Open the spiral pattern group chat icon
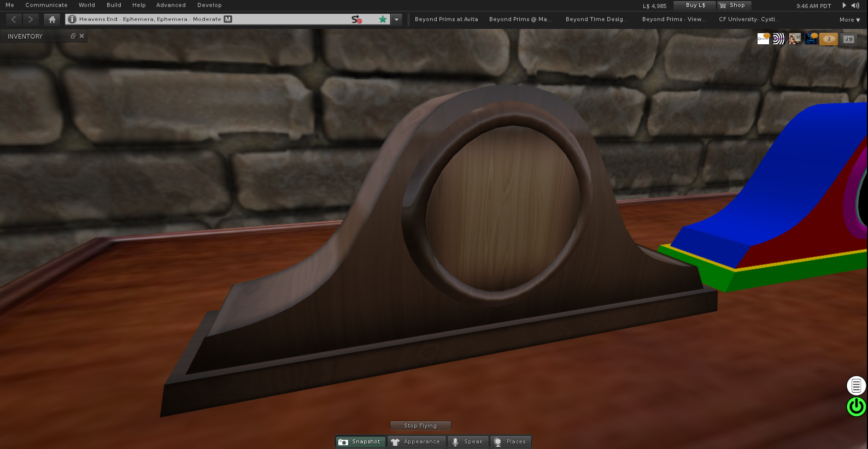 point(778,39)
